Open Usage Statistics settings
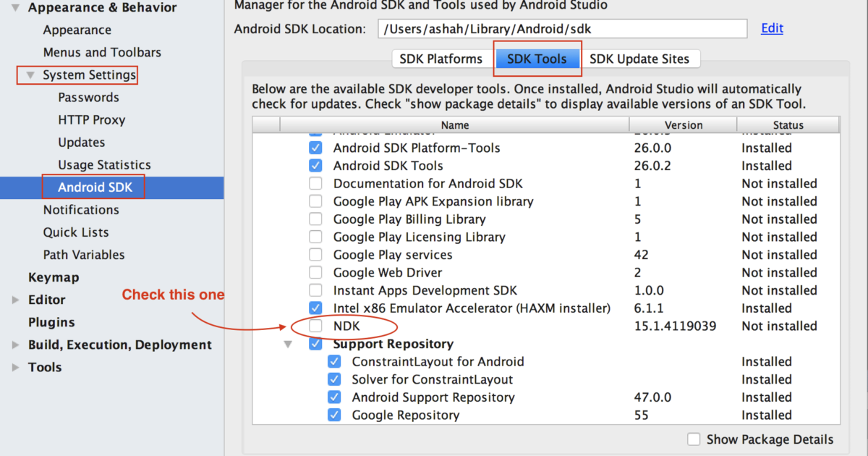Image resolution: width=868 pixels, height=456 pixels. pos(104,165)
